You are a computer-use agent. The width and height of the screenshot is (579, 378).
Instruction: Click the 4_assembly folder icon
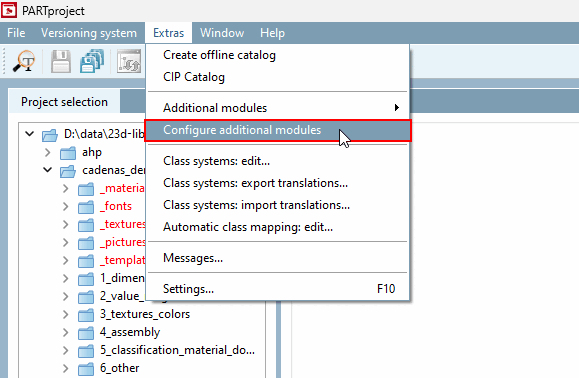point(86,333)
